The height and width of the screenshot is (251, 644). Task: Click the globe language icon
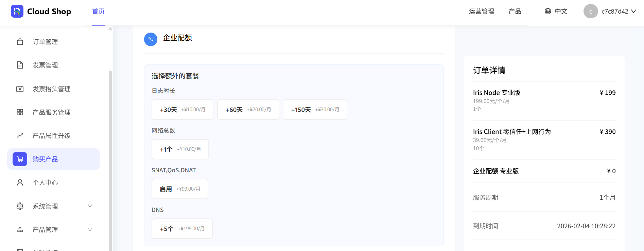(548, 11)
